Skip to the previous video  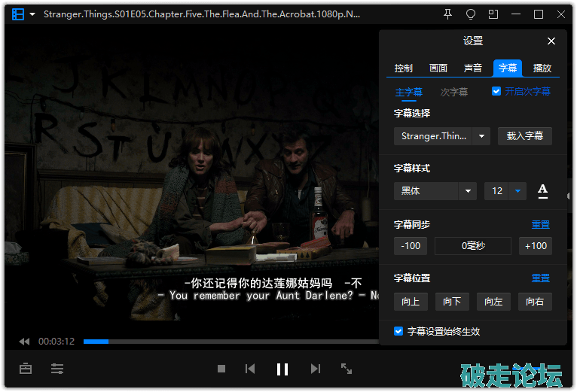pos(250,369)
